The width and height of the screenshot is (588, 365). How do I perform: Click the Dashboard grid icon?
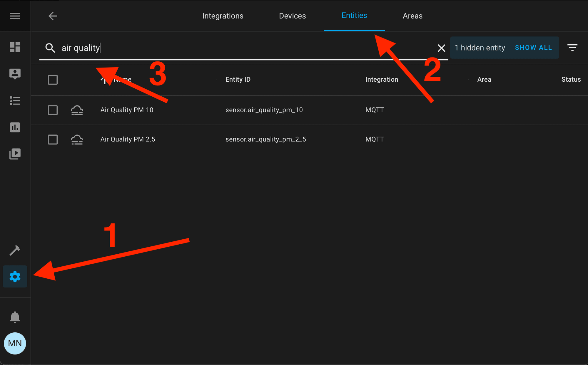(15, 46)
